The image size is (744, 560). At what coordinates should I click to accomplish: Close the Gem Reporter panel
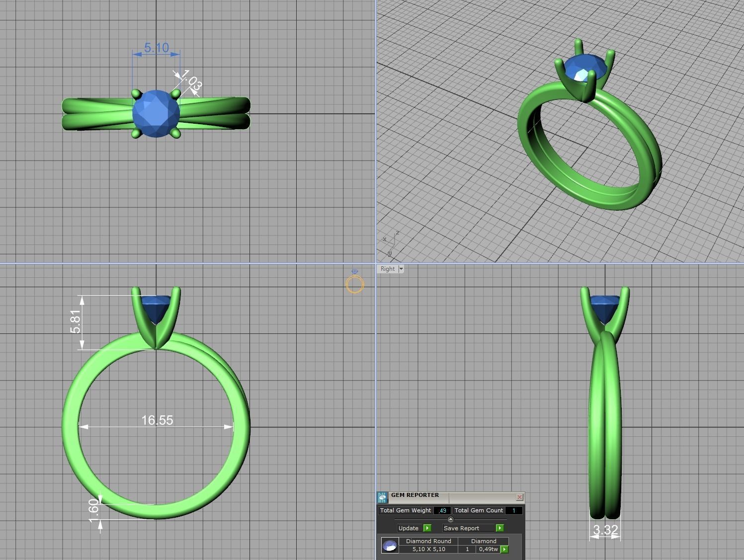point(519,497)
